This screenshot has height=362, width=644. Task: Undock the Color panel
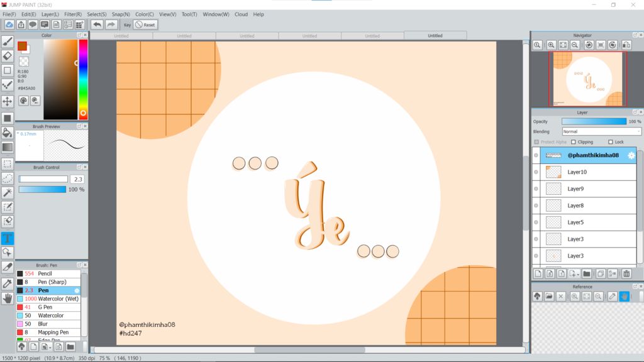(79, 35)
